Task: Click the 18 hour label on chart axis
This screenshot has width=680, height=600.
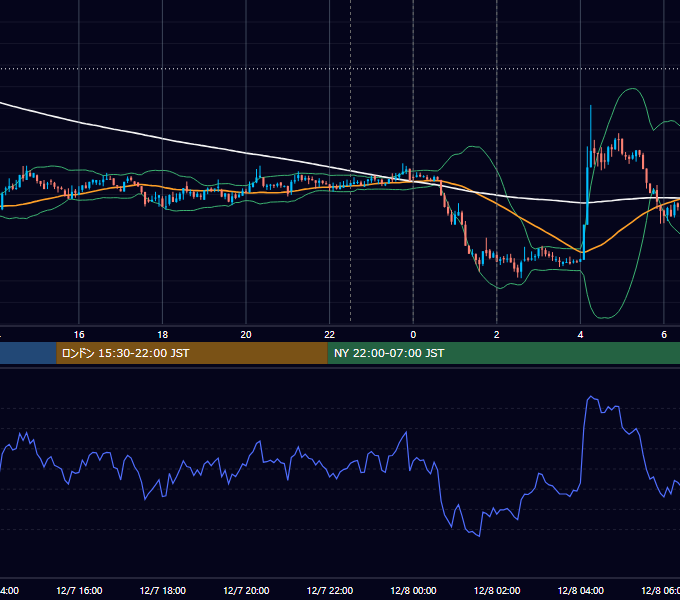Action: click(x=163, y=335)
